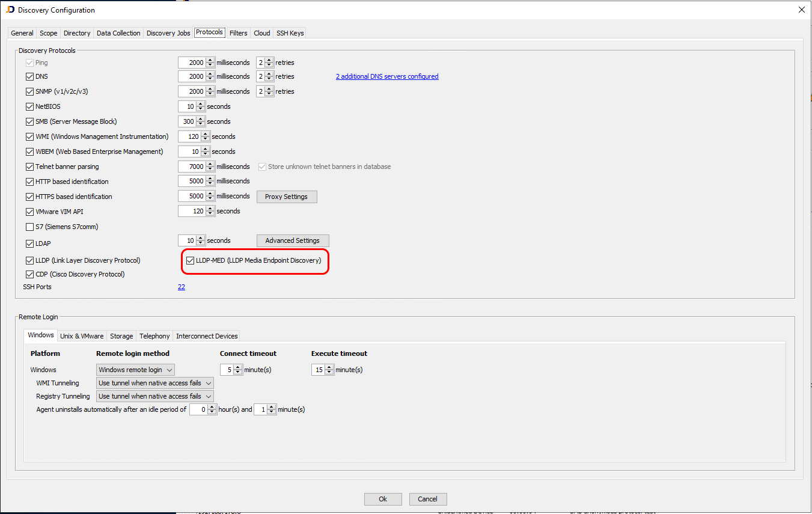Open Proxy Settings

(287, 197)
